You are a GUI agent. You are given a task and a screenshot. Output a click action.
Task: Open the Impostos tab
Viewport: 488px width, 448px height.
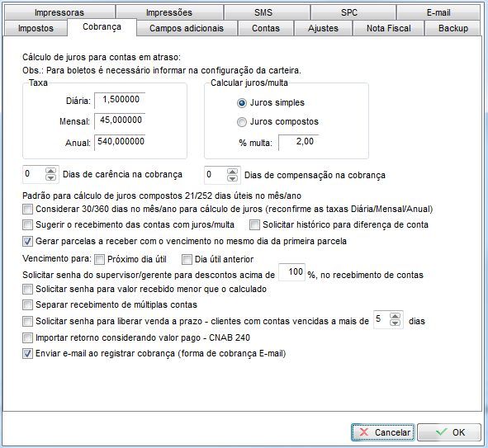36,28
